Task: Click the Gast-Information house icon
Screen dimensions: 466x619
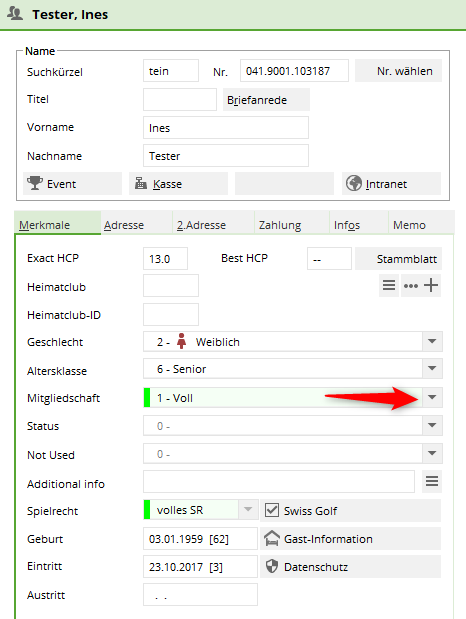Action: (272, 538)
